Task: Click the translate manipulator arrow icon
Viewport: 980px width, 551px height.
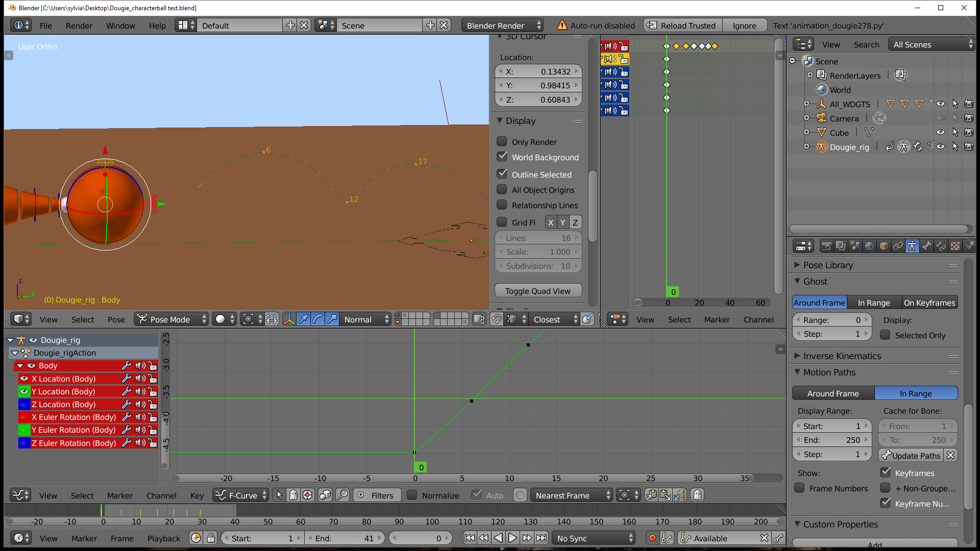Action: (x=303, y=319)
